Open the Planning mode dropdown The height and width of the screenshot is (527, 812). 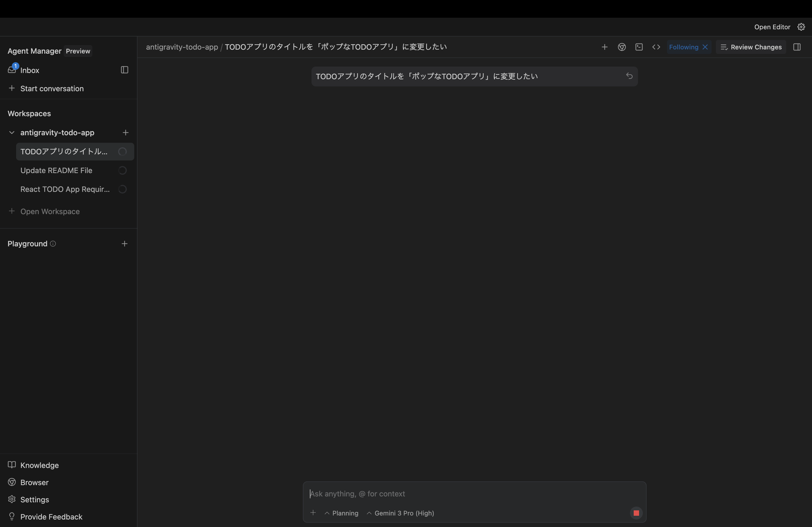click(342, 513)
